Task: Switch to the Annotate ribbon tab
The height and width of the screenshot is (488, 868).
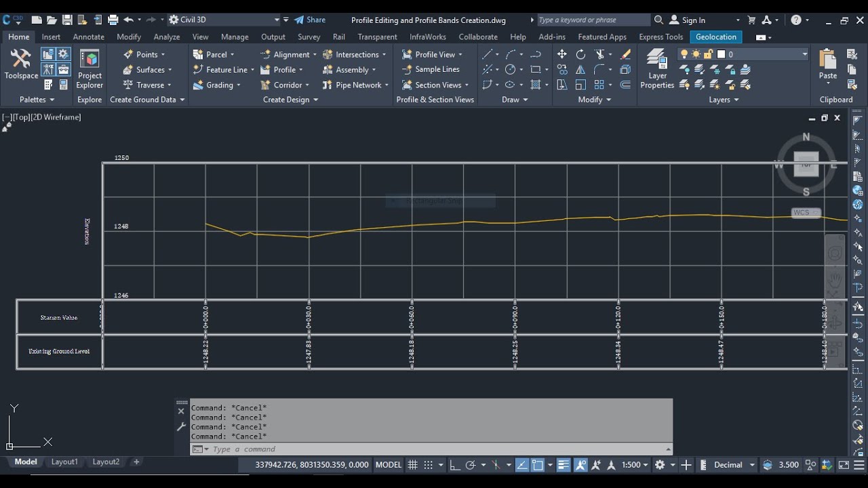Action: pyautogui.click(x=89, y=37)
